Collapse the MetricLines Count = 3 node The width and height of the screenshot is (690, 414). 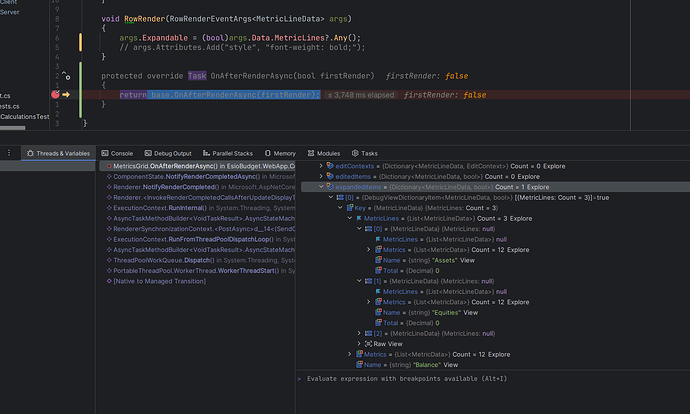(x=349, y=218)
